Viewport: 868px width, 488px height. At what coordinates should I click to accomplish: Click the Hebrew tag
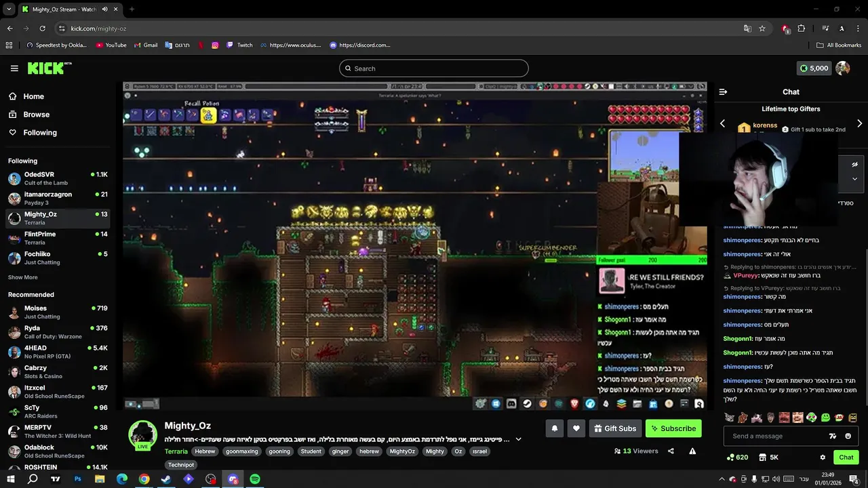pyautogui.click(x=205, y=451)
